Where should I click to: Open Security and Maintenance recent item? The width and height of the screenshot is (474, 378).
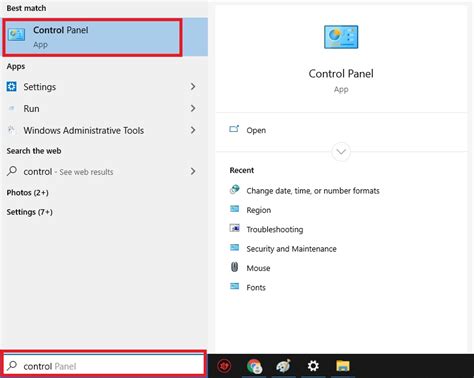pyautogui.click(x=291, y=249)
